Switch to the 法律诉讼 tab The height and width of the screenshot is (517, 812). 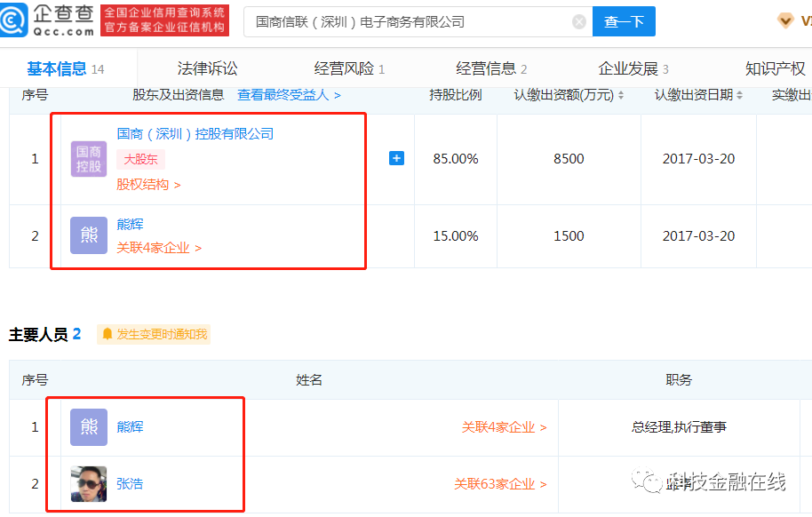206,67
